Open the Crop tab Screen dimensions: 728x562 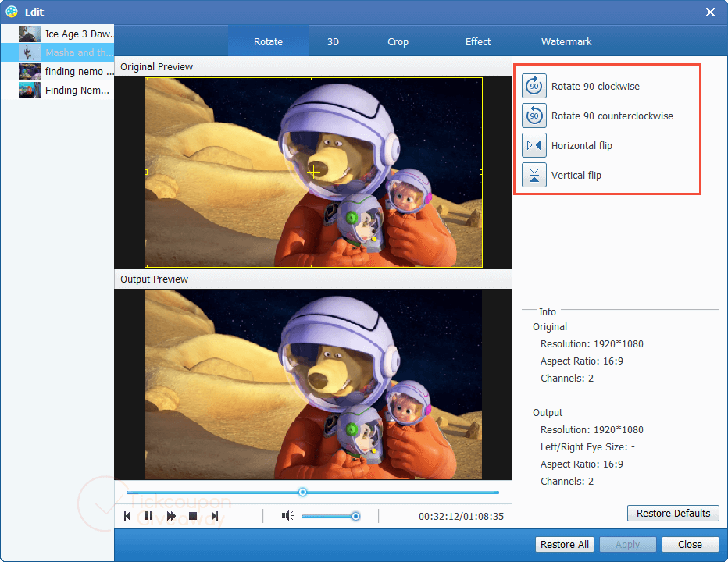[398, 42]
